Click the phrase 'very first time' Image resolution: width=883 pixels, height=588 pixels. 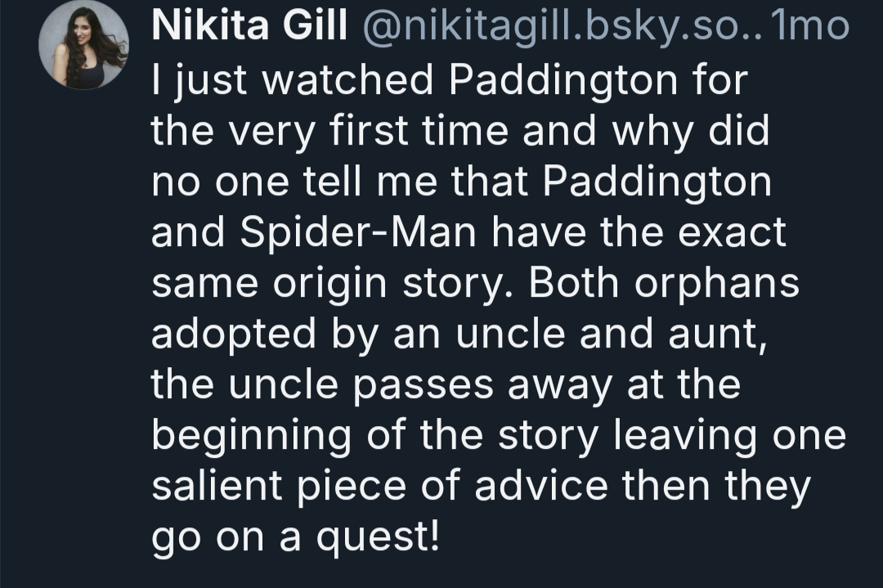coord(368,131)
